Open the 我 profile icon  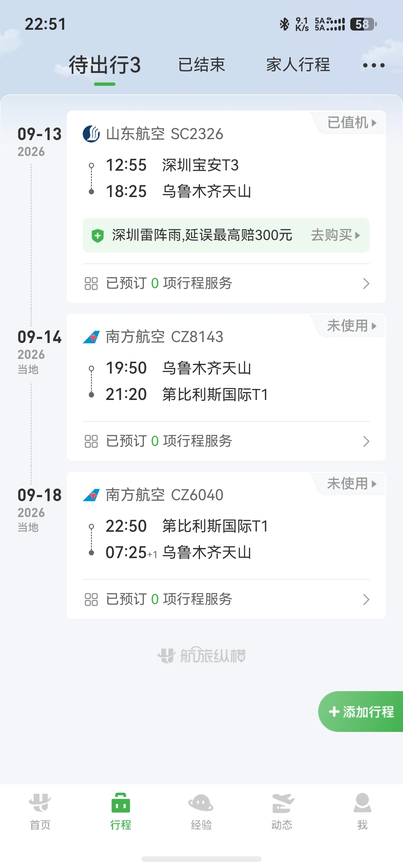[362, 803]
